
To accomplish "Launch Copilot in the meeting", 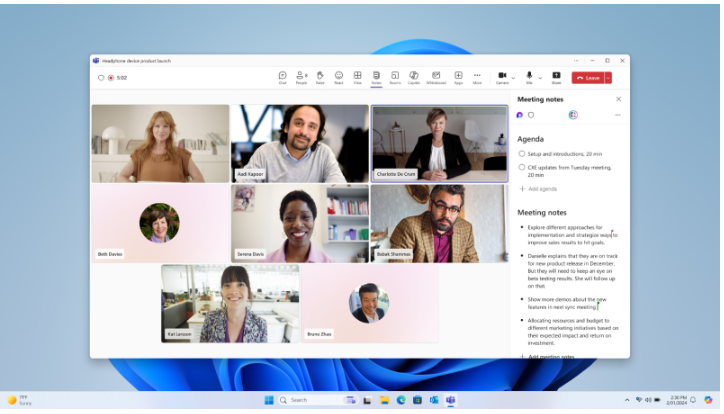I will 414,78.
